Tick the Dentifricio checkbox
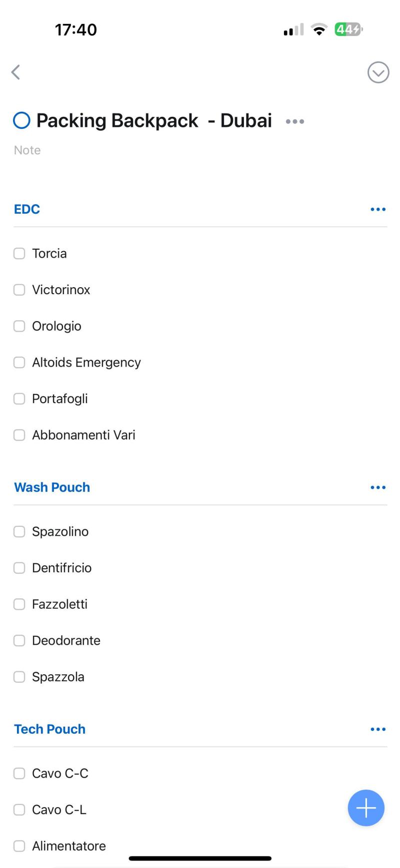Viewport: 400px width, 868px height. pos(19,568)
